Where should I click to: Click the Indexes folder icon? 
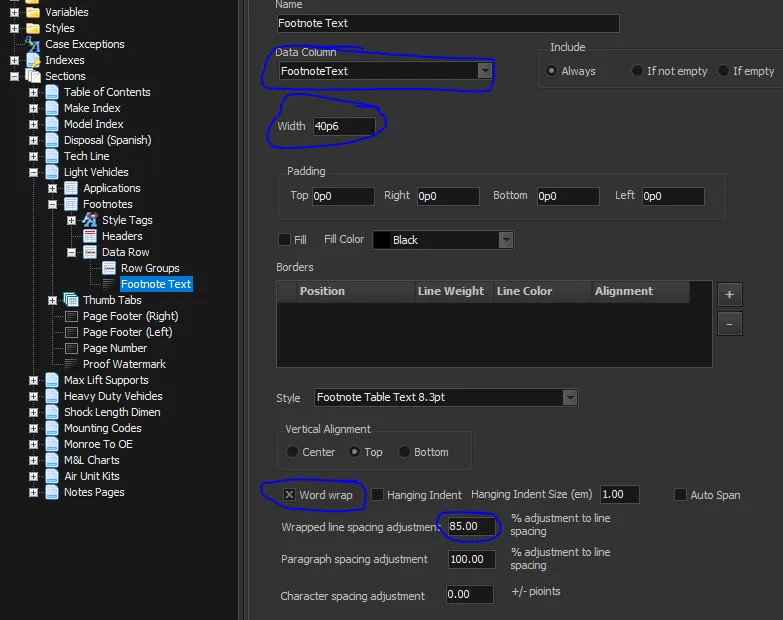32,60
